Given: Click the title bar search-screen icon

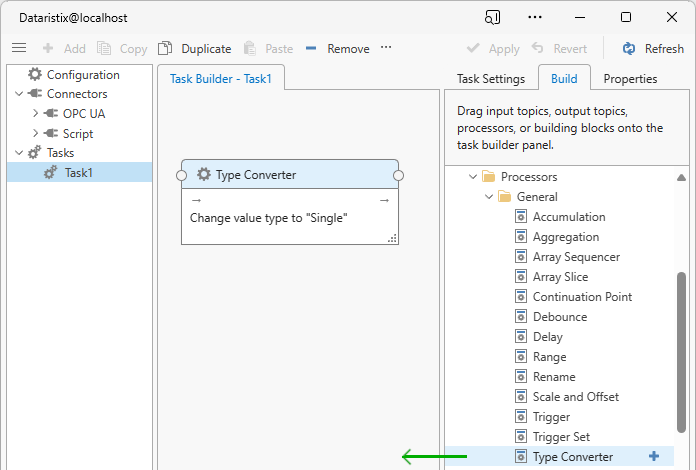Looking at the screenshot, I should click(492, 17).
